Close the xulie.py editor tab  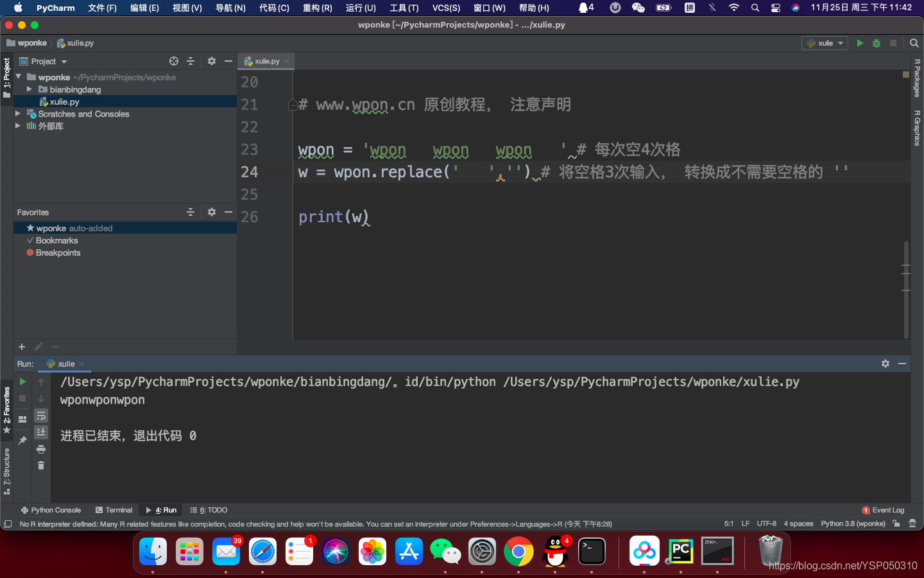287,62
